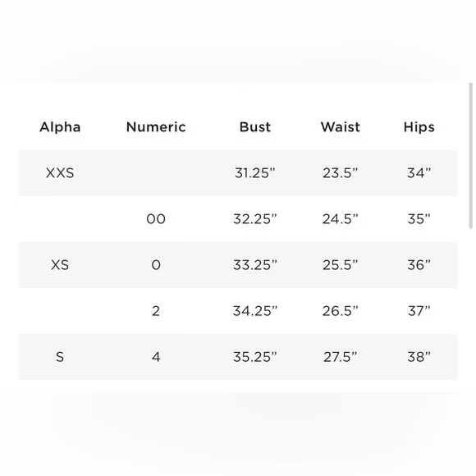Click the 32.25" bust measurement
476x476 pixels.
pyautogui.click(x=255, y=219)
